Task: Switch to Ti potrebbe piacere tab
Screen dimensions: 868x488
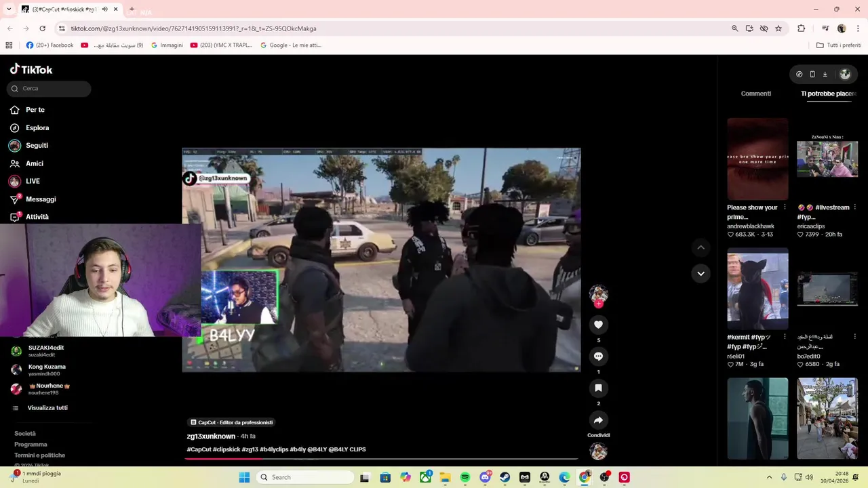Action: (829, 94)
